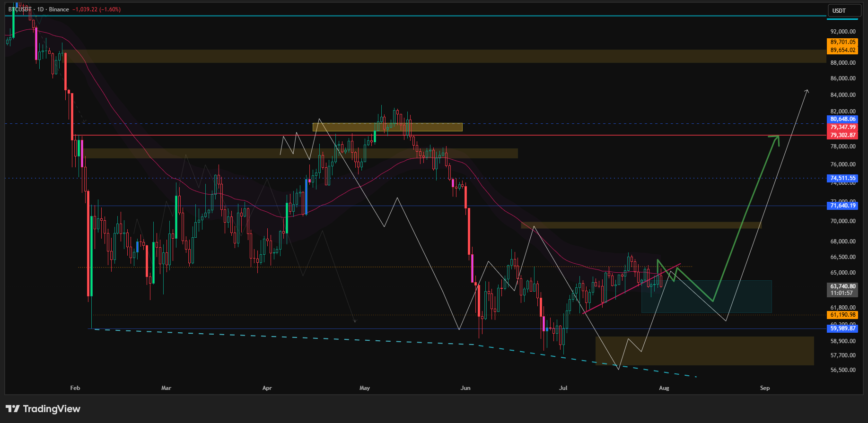
Task: Click the 70,000.00 price axis tick
Action: [x=843, y=221]
